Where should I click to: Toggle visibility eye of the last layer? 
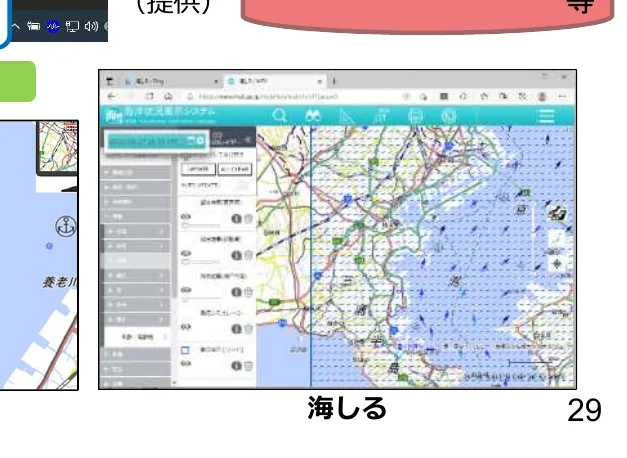coord(186,364)
